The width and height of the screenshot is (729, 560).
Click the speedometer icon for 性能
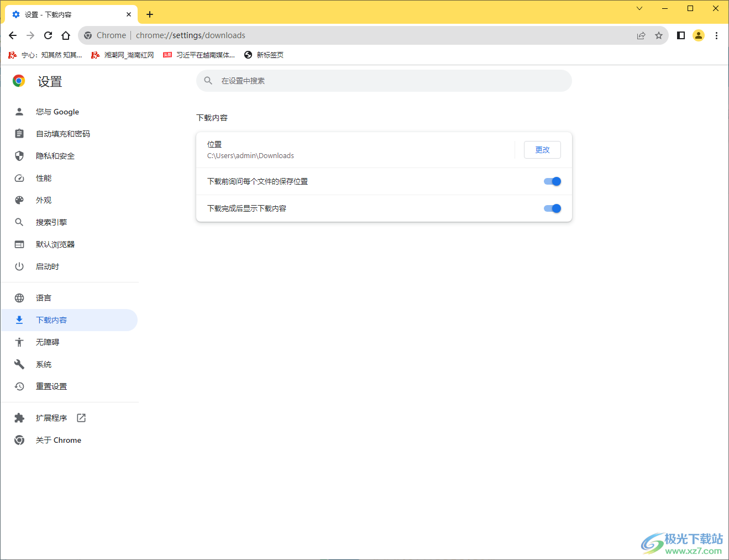click(19, 178)
